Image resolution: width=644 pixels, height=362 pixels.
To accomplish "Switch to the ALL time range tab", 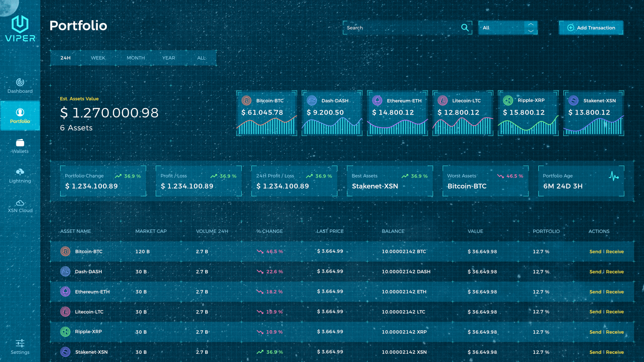I will [x=201, y=58].
